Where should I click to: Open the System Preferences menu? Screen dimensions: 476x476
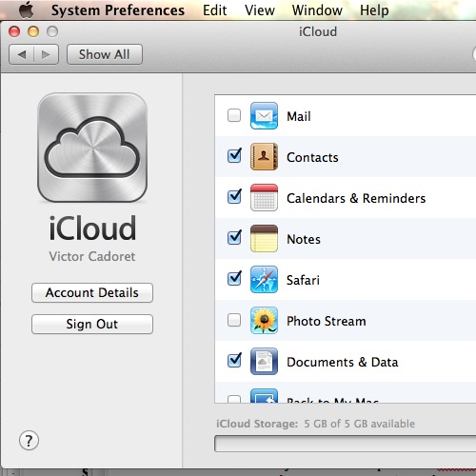tap(118, 10)
